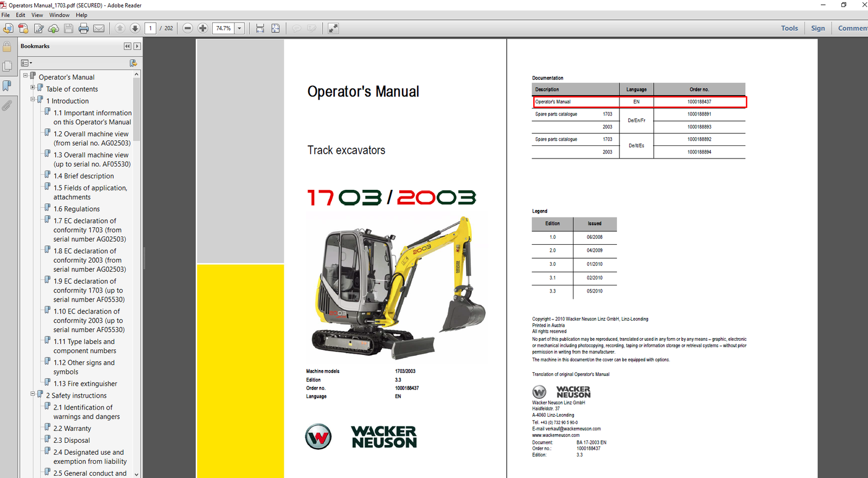868x478 pixels.
Task: Click the Print file toolbar icon
Action: click(x=84, y=28)
